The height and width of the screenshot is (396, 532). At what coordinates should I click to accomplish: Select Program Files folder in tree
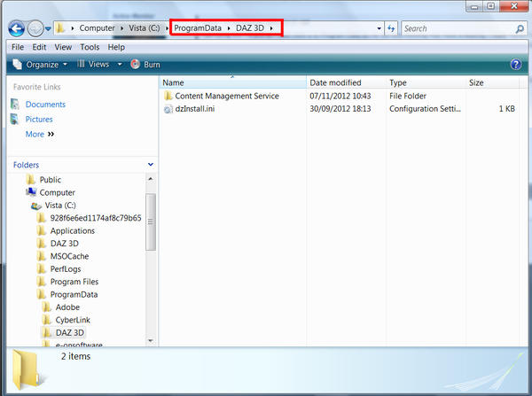tap(74, 282)
